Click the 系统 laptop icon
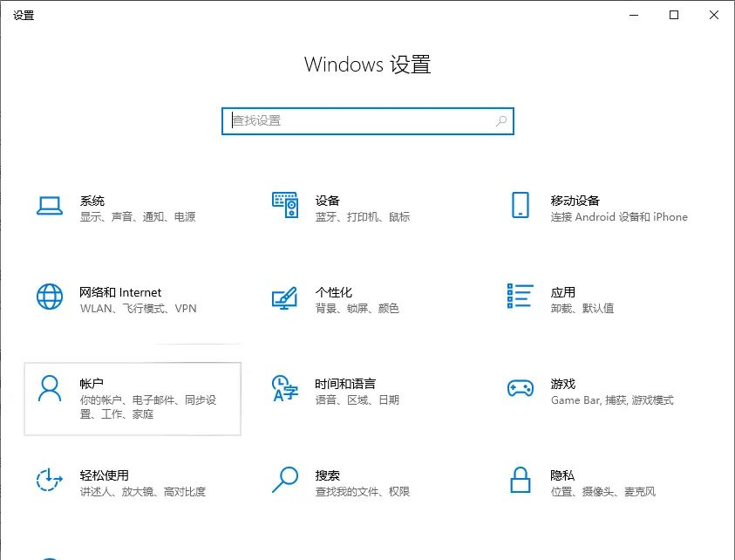This screenshot has width=735, height=560. pyautogui.click(x=50, y=206)
